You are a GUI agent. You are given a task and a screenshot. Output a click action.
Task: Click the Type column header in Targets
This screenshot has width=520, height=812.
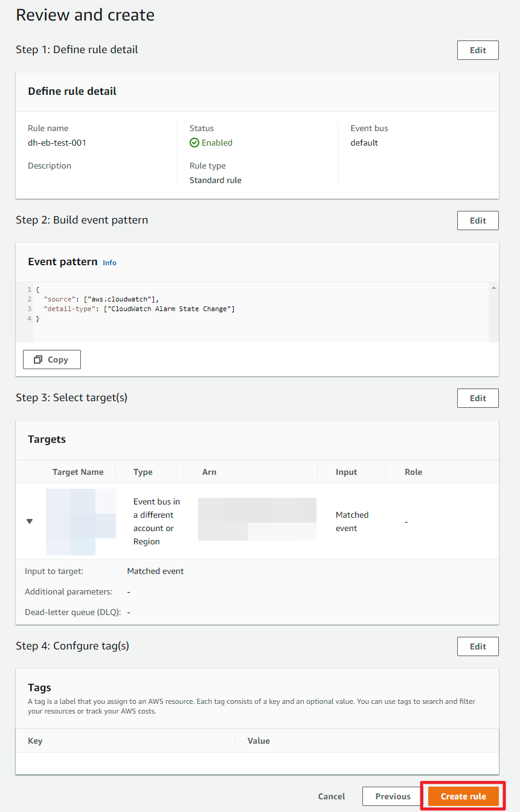[x=143, y=472]
